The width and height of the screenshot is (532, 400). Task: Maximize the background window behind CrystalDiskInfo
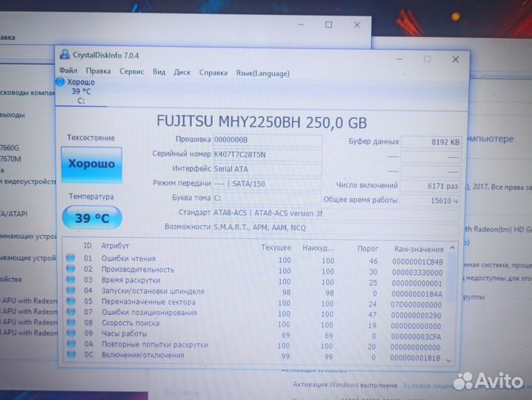(x=328, y=24)
